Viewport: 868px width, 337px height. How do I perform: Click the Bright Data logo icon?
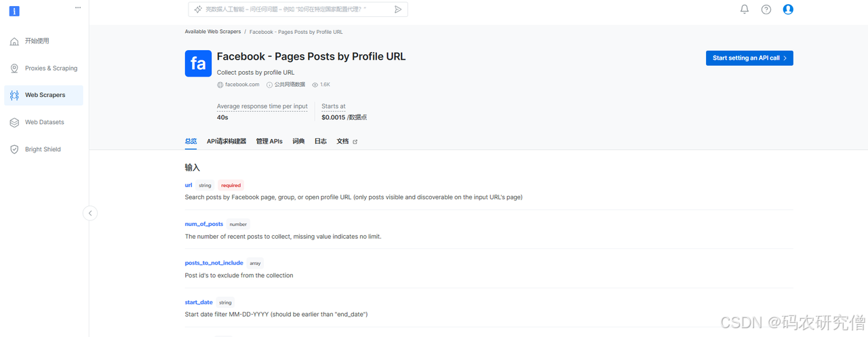pyautogui.click(x=14, y=12)
